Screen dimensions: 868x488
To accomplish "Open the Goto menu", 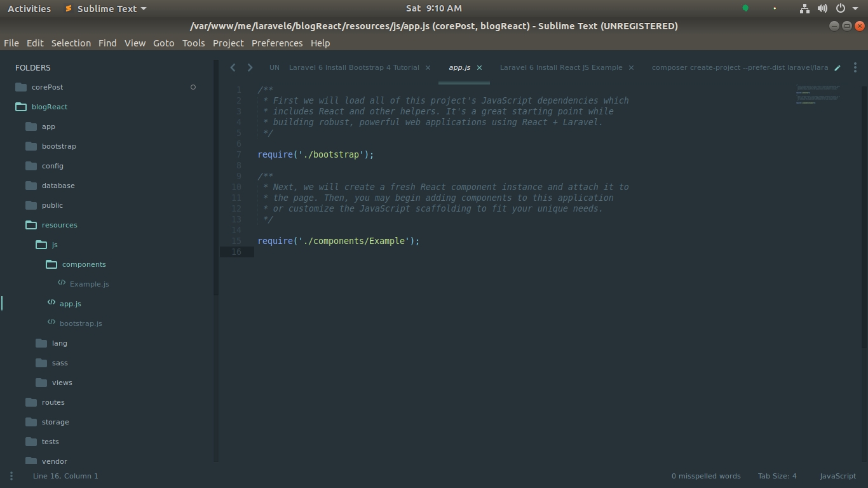I will [x=163, y=43].
